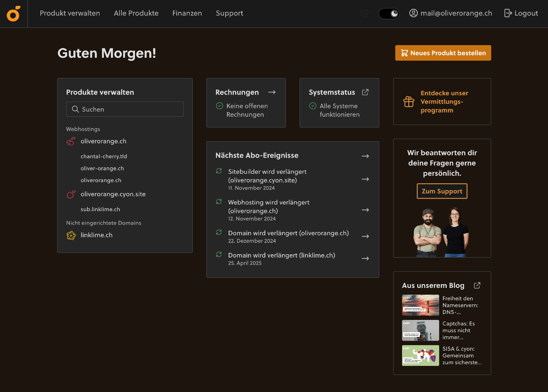Image resolution: width=548 pixels, height=392 pixels.
Task: Click Webhosting wird verlängert entry text
Action: [269, 207]
